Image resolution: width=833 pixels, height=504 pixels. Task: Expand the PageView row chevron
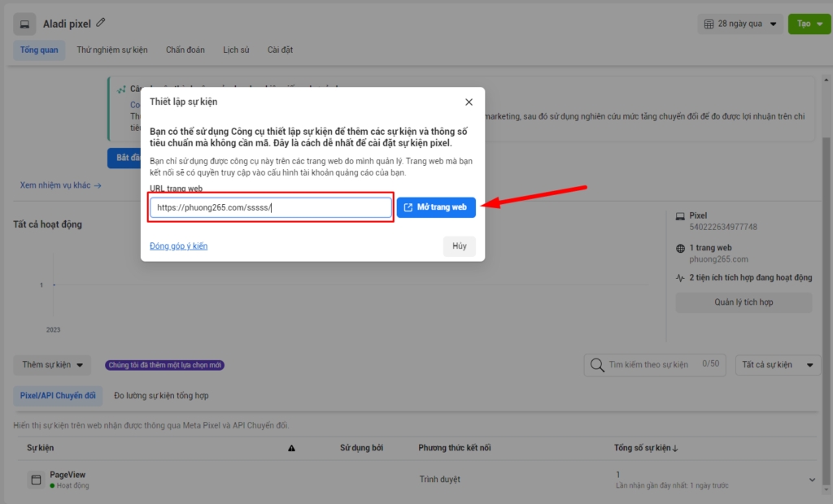point(811,480)
